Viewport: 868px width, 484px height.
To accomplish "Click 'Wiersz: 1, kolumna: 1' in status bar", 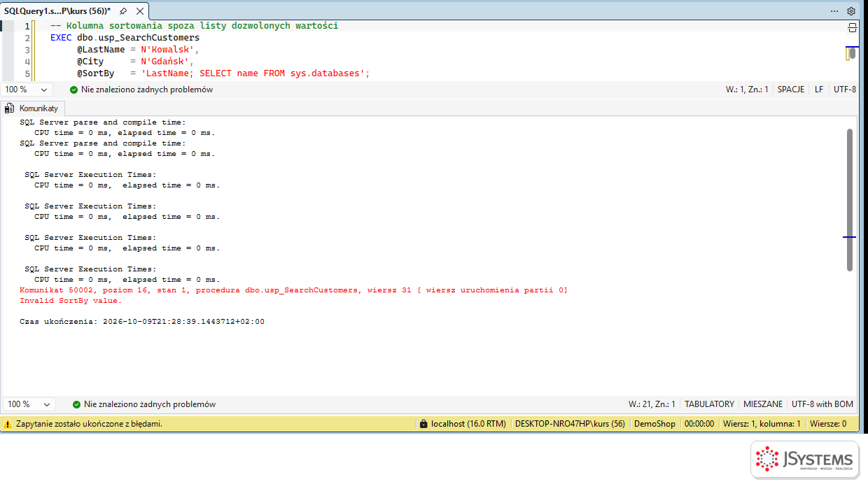I will point(762,424).
